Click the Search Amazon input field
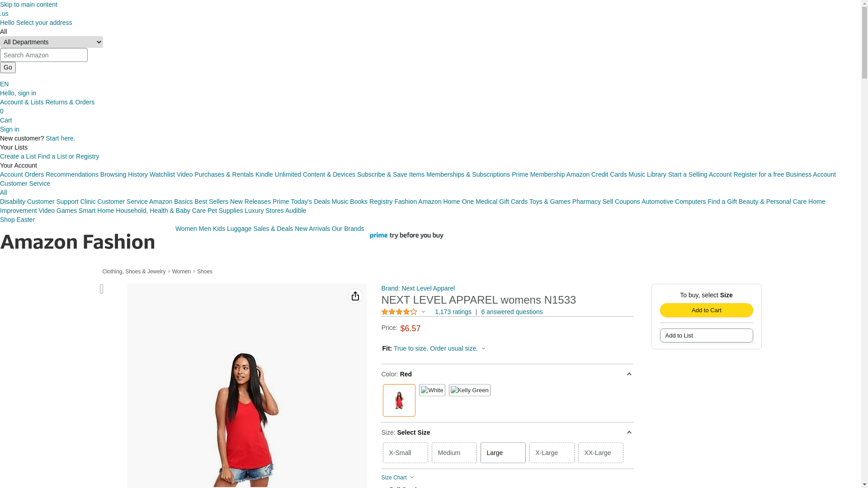Viewport: 868px width, 488px height. point(44,55)
